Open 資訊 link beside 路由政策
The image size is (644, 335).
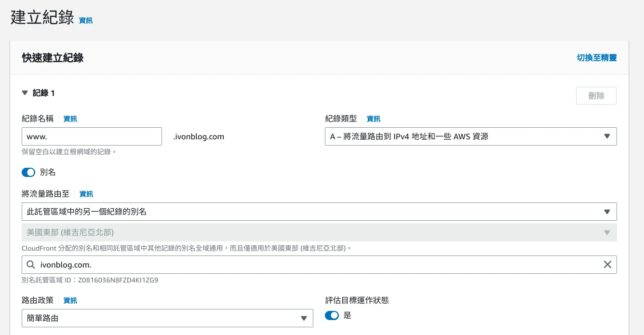click(70, 300)
